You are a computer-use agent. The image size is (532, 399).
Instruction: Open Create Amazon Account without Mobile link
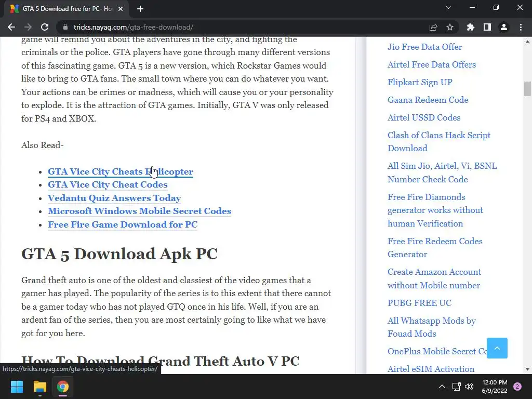[434, 278]
